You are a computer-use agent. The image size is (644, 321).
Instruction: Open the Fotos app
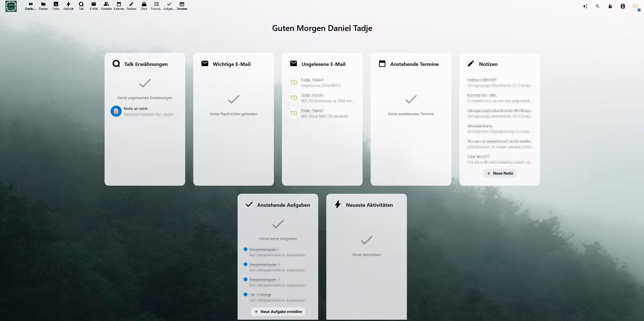(56, 6)
